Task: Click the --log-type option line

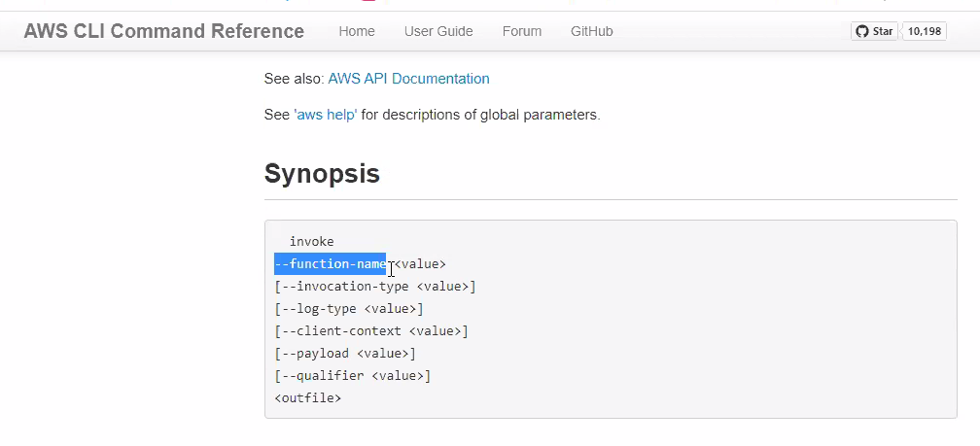Action: 349,309
